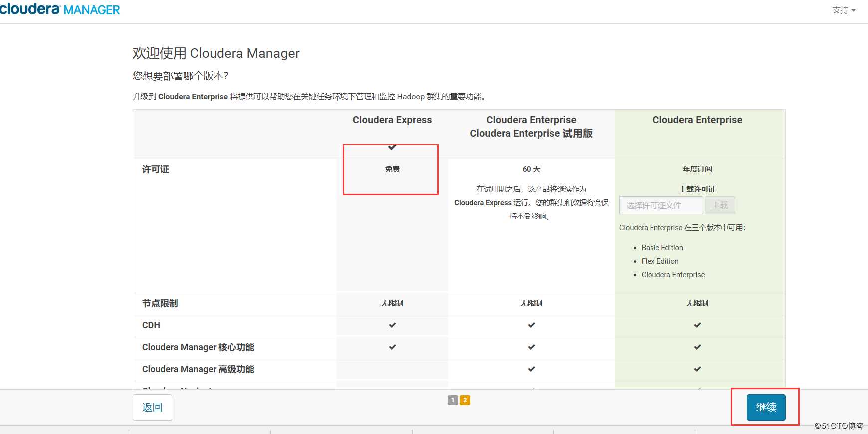
Task: Click the 免费 license cell
Action: [392, 169]
